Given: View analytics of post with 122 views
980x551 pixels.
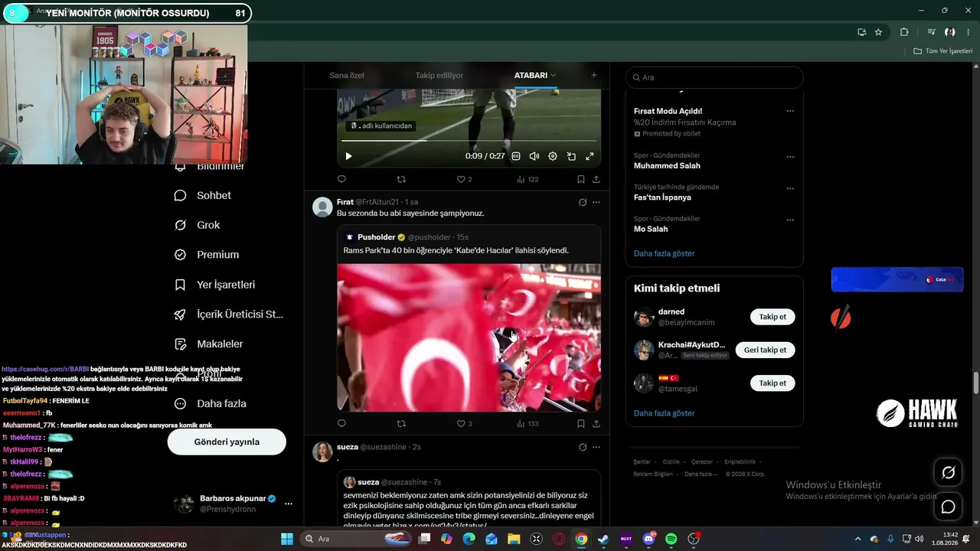Looking at the screenshot, I should tap(528, 179).
